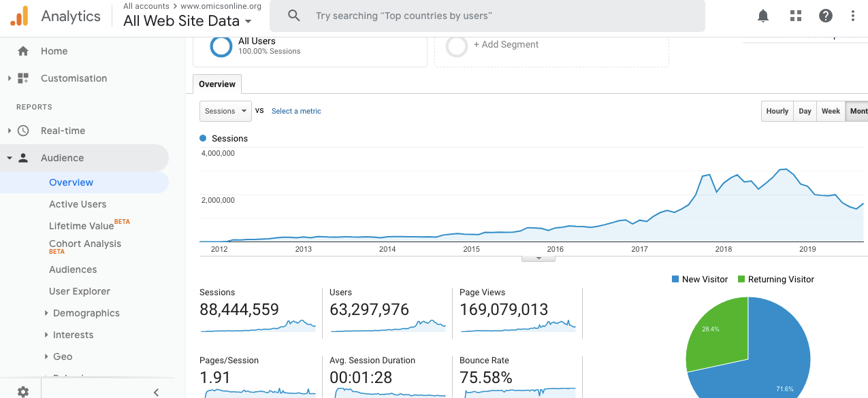Click the Add Segment empty circle
The width and height of the screenshot is (868, 398).
click(456, 46)
